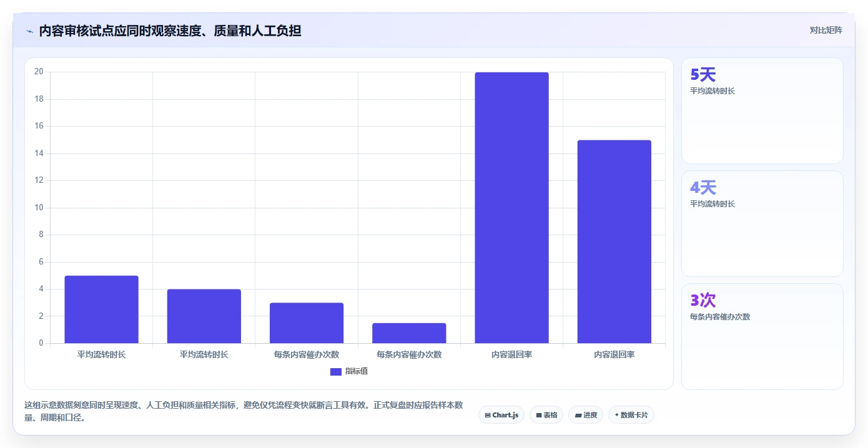This screenshot has height=448, width=868.
Task: Click the 每条内容催办次数 bar reaching 3
Action: tap(307, 323)
